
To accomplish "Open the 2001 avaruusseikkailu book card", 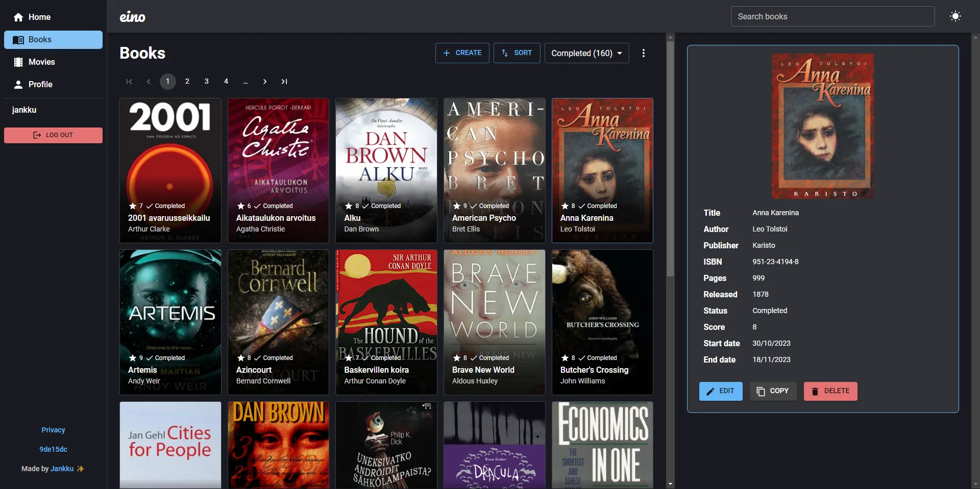I will point(170,170).
